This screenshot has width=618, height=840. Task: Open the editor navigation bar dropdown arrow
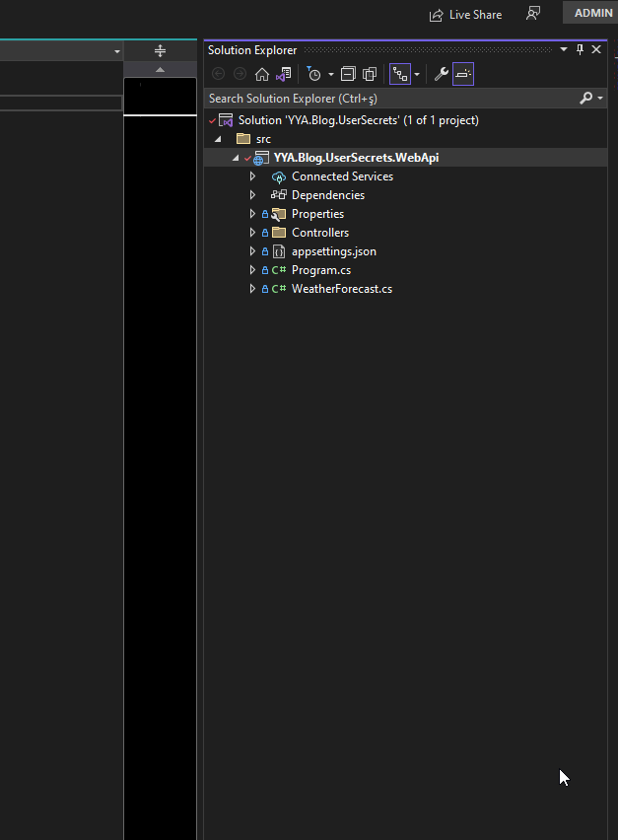tap(116, 51)
